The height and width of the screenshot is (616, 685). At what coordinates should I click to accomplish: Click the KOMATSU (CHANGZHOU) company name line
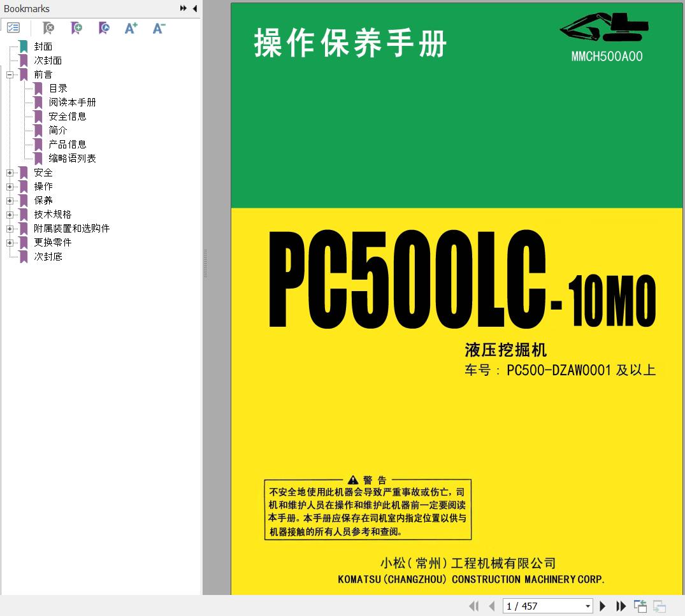[471, 579]
